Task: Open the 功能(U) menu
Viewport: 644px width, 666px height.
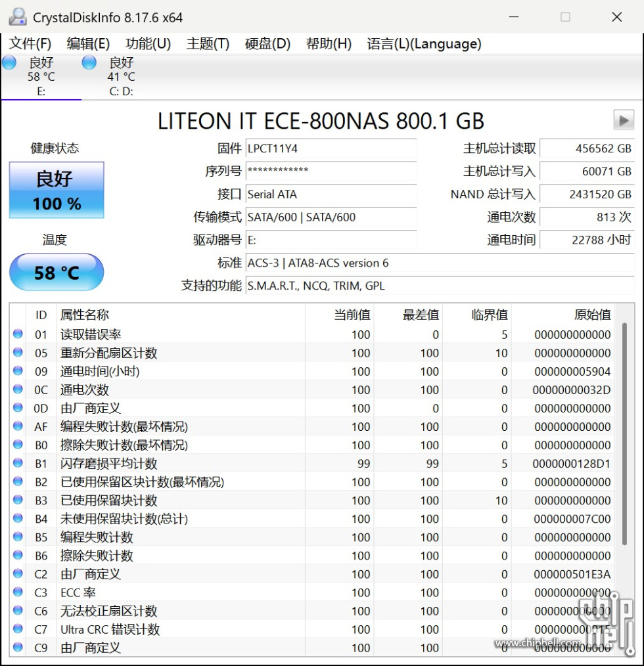Action: pyautogui.click(x=148, y=44)
